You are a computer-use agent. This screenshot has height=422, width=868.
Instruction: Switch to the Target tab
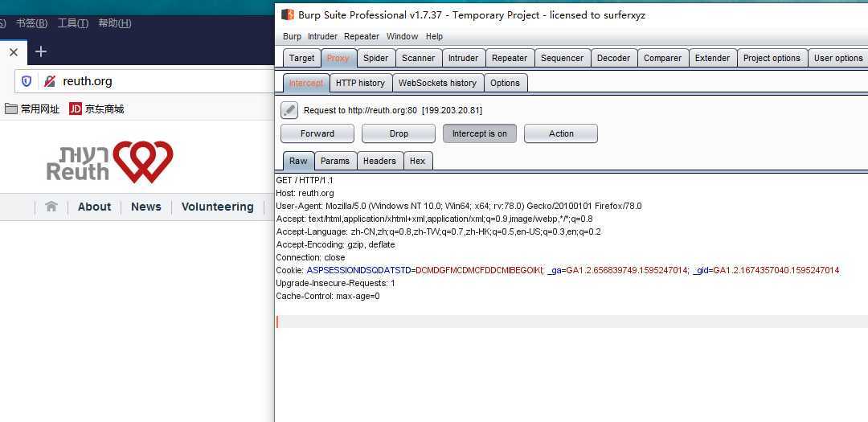(301, 58)
